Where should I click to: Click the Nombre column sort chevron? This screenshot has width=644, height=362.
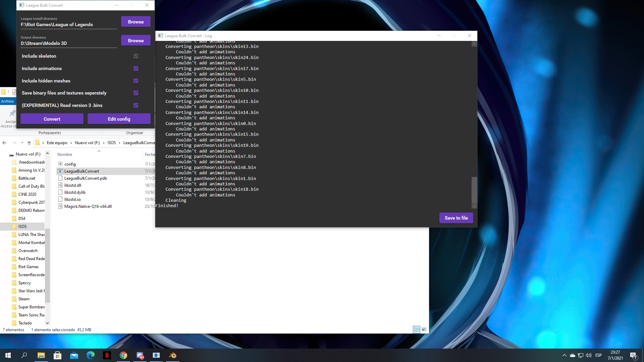pos(99,152)
